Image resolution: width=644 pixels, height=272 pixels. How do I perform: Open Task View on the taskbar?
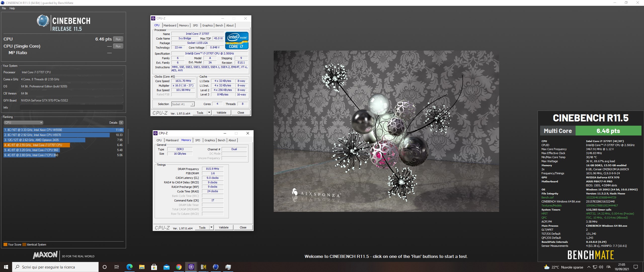117,267
